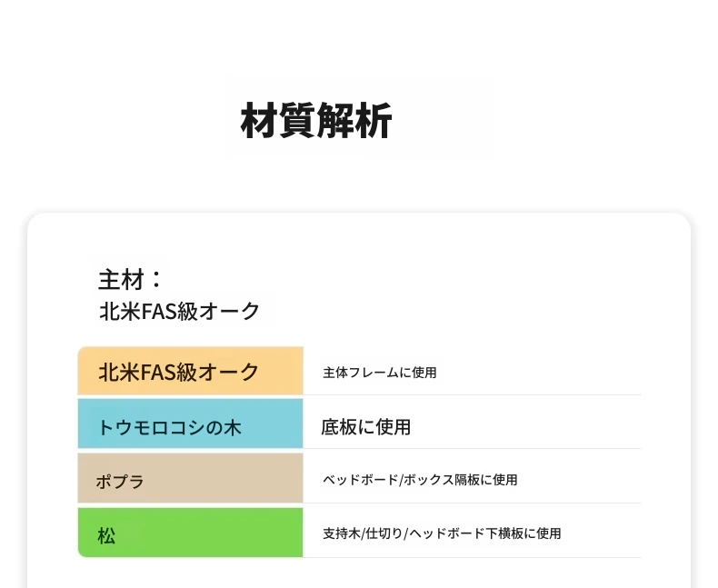Click the 材質解析 heading
This screenshot has width=718, height=588.
click(315, 122)
